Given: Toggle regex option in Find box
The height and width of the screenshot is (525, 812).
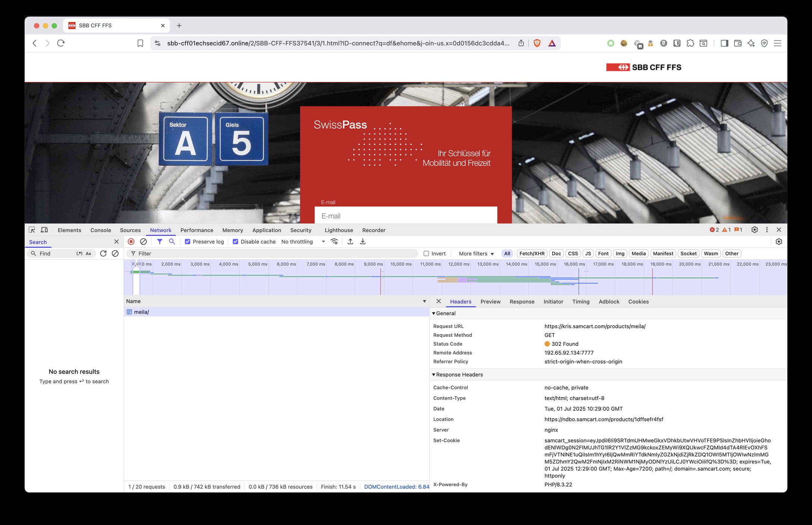Looking at the screenshot, I should (79, 254).
